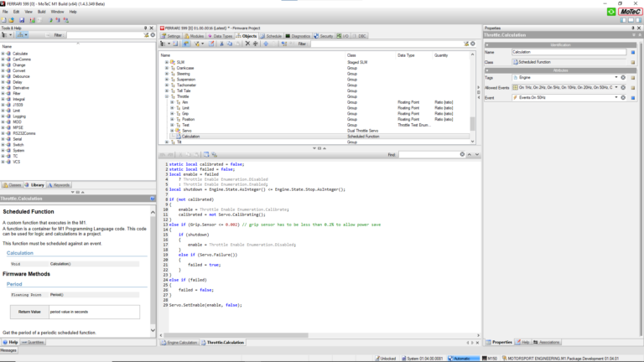644x362 pixels.
Task: Click the green sync icon beside the MoTeC logo
Action: click(x=611, y=12)
